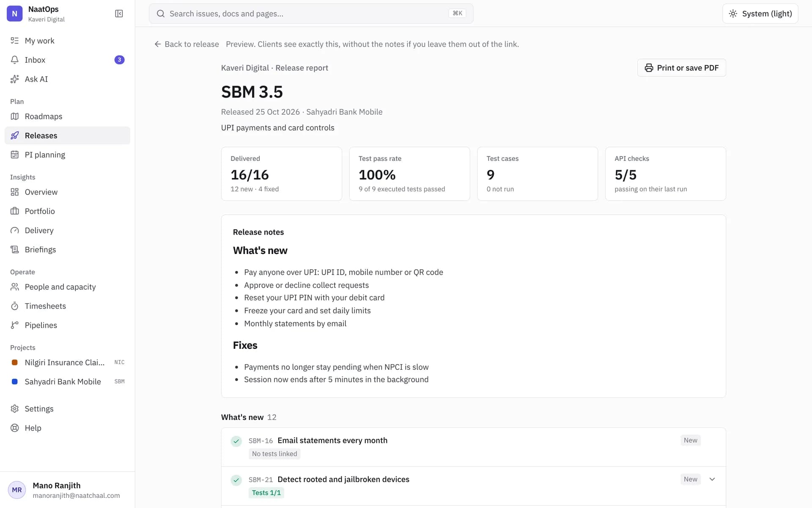Click the ⌘K shortcut hint

coord(457,14)
